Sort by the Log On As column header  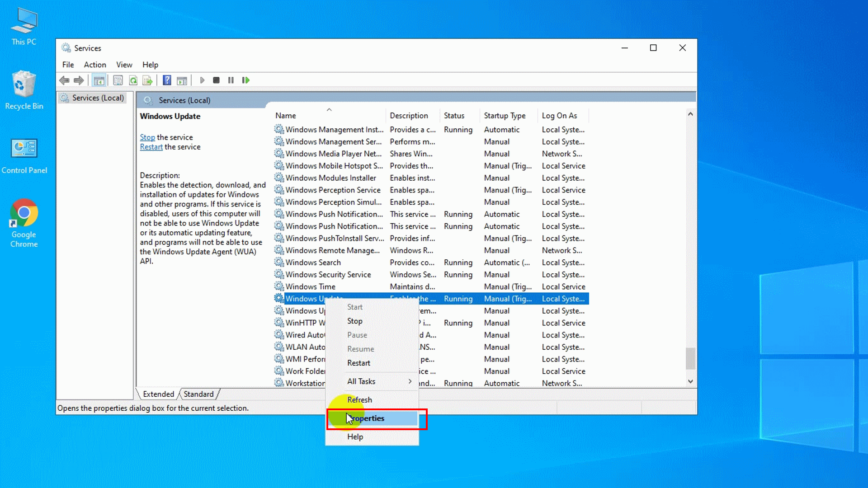[564, 116]
